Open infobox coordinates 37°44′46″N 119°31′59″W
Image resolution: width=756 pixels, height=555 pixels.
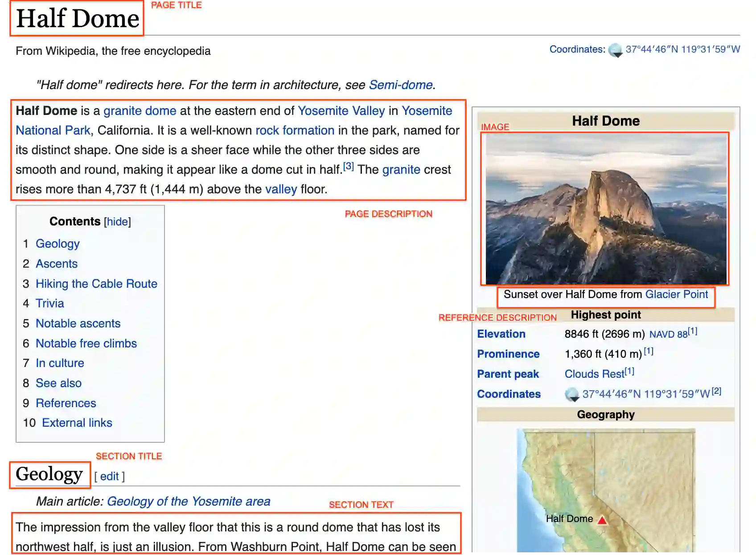tap(646, 394)
